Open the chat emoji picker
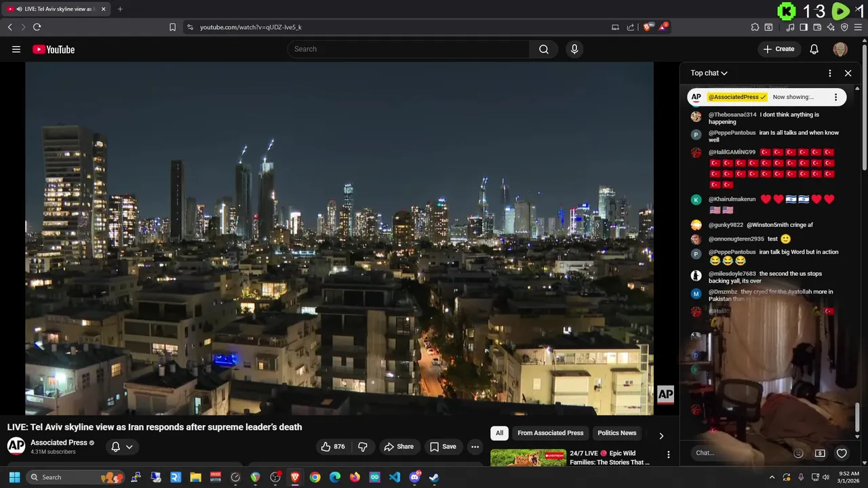868x488 pixels. click(798, 453)
